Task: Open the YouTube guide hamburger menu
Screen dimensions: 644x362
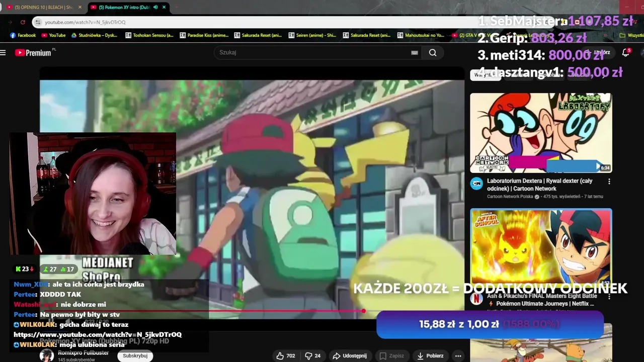Action: [3, 53]
